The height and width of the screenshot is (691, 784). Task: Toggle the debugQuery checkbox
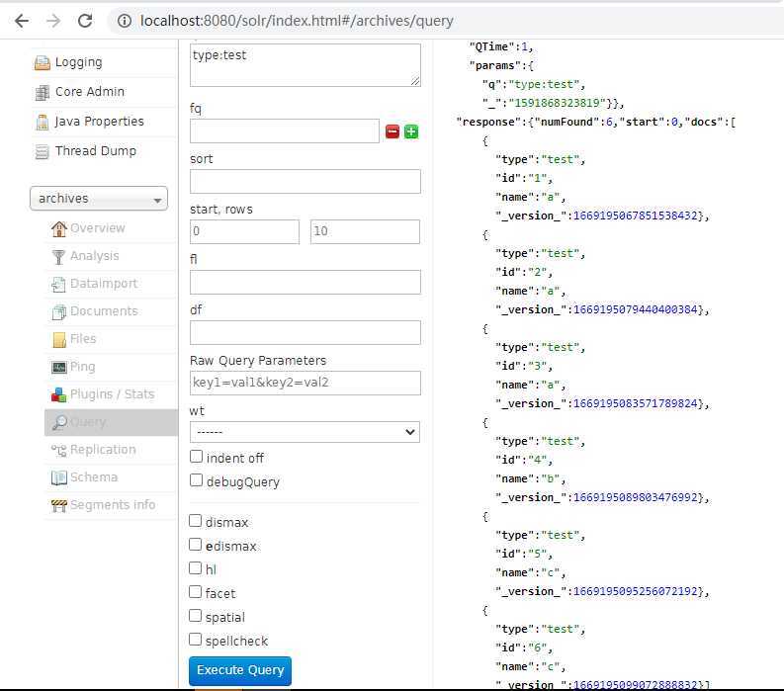[x=196, y=480]
